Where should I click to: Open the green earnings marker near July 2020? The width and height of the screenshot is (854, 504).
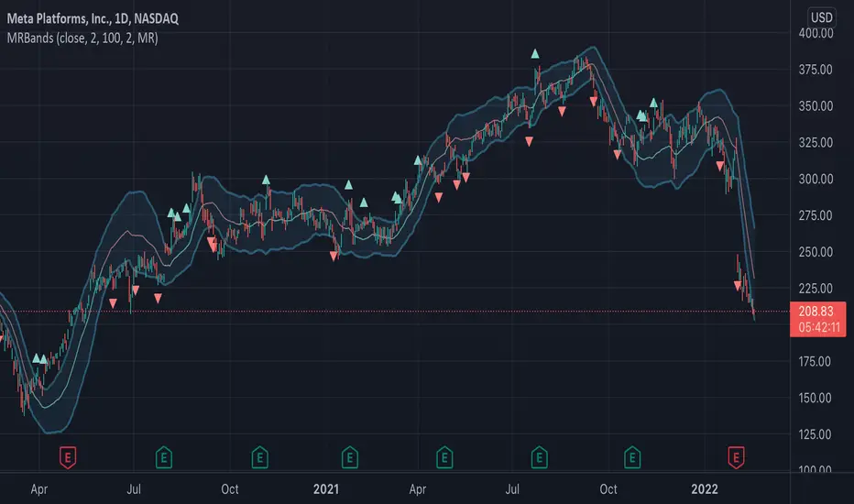point(164,457)
